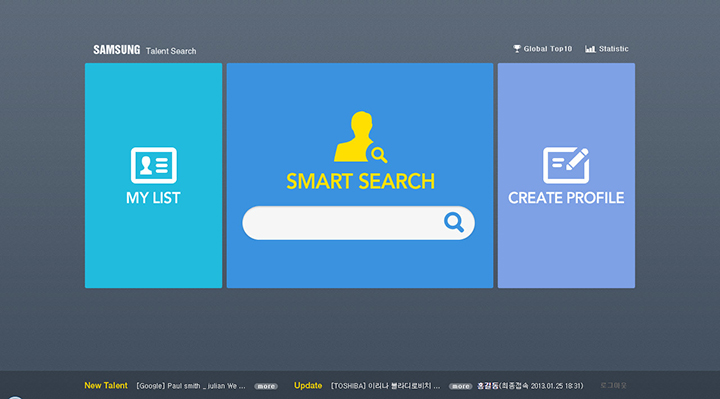
Task: Click the SAMSUNG logo
Action: (117, 50)
